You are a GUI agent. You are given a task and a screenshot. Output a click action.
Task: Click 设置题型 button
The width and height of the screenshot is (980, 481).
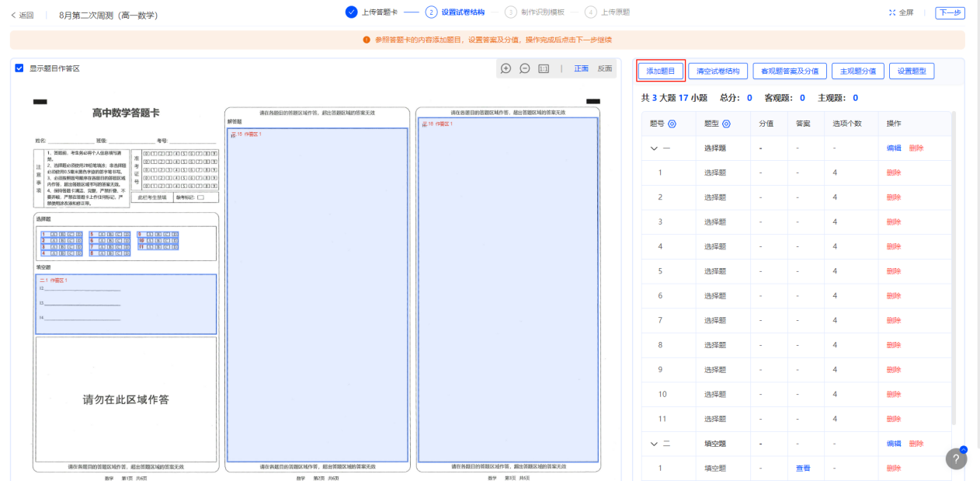pos(912,71)
